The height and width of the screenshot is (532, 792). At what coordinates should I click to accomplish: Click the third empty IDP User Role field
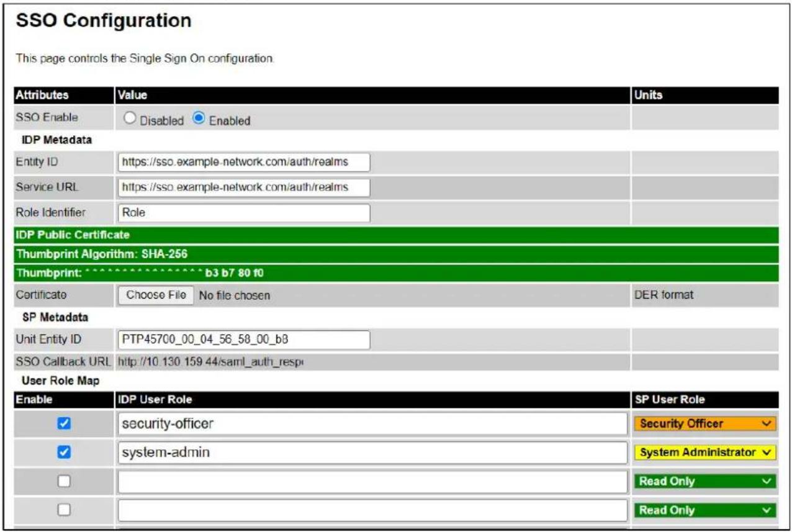coord(372,482)
